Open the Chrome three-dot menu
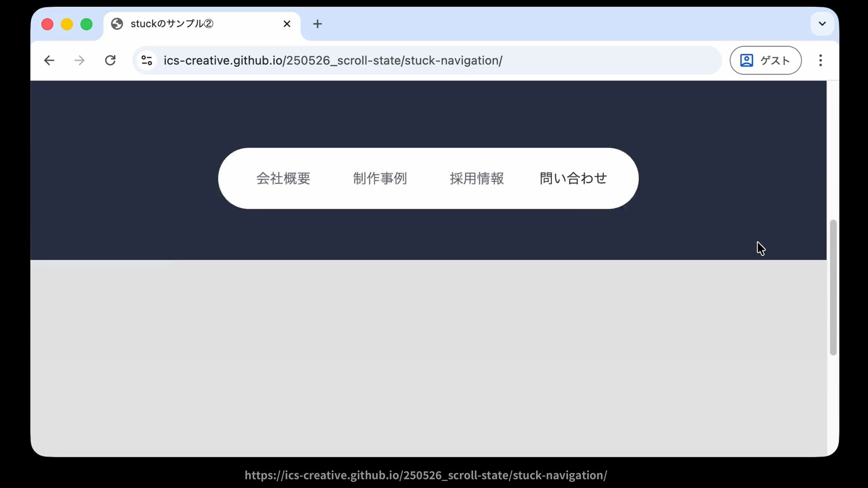Screen dimensions: 868x488 click(x=821, y=61)
